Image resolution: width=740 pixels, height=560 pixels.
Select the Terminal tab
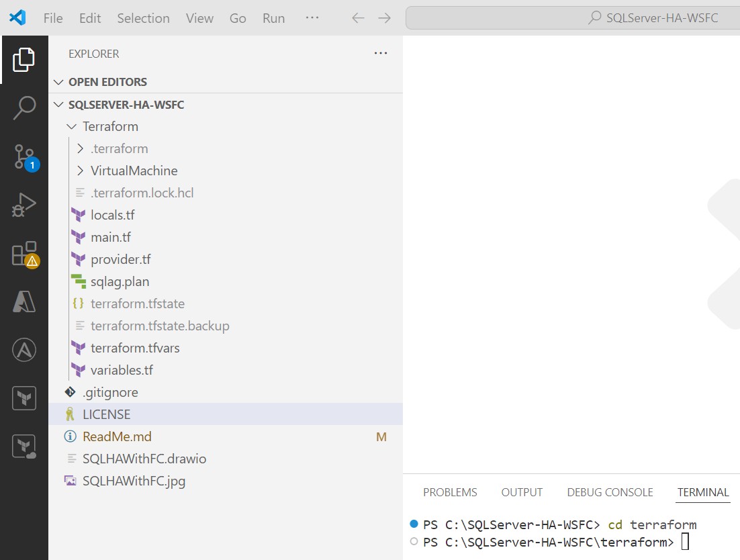click(x=703, y=492)
